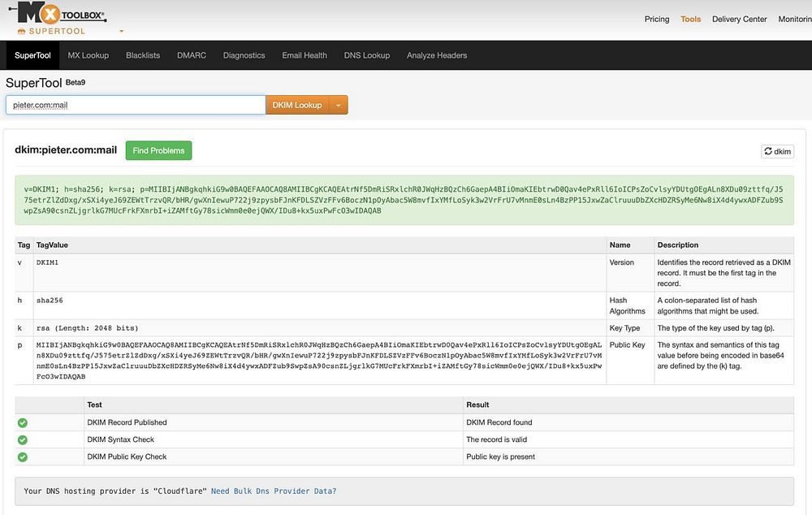Open the Pricing page
This screenshot has width=812, height=515.
click(657, 19)
